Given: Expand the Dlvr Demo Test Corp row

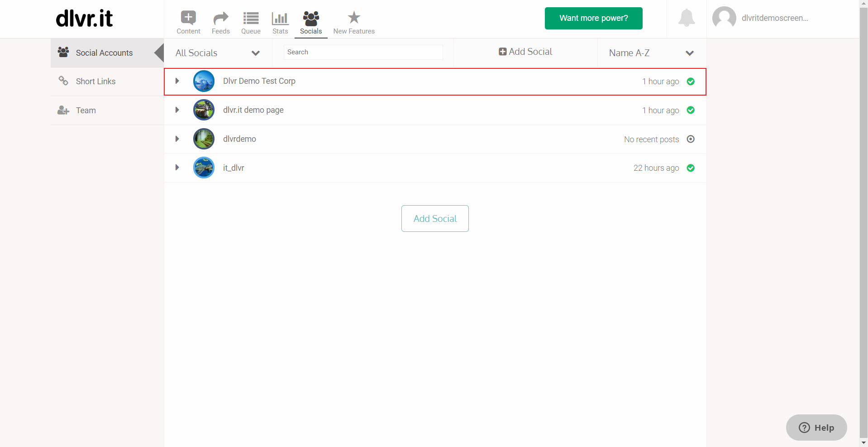Looking at the screenshot, I should click(177, 81).
